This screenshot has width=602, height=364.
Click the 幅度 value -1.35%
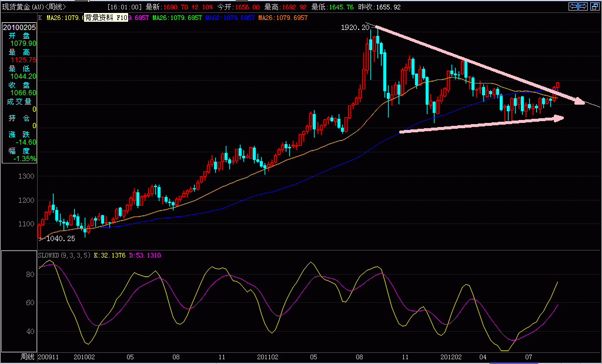coord(25,159)
